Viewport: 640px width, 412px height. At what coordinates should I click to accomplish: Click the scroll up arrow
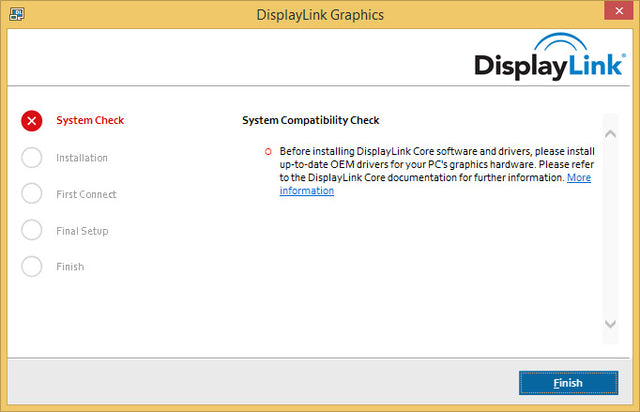(610, 134)
